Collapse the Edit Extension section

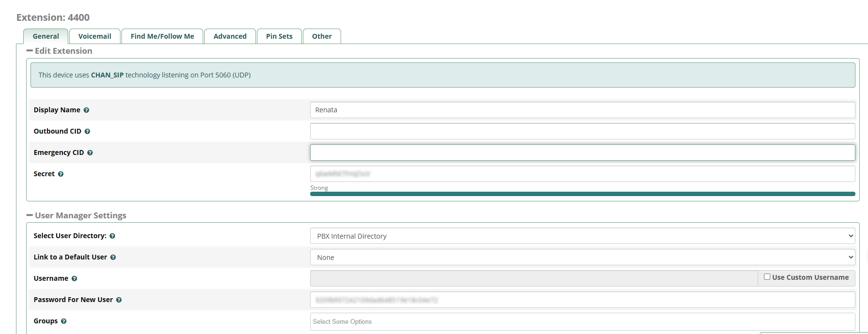(x=30, y=51)
